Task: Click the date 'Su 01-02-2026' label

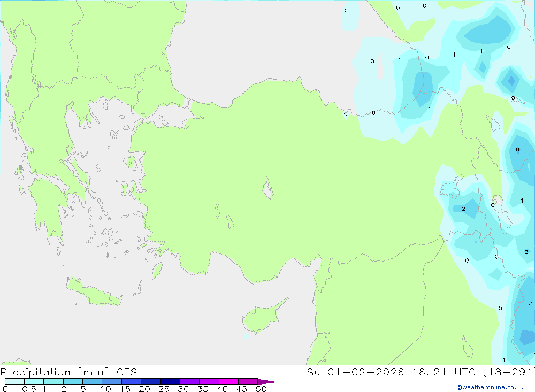Action: (355, 372)
